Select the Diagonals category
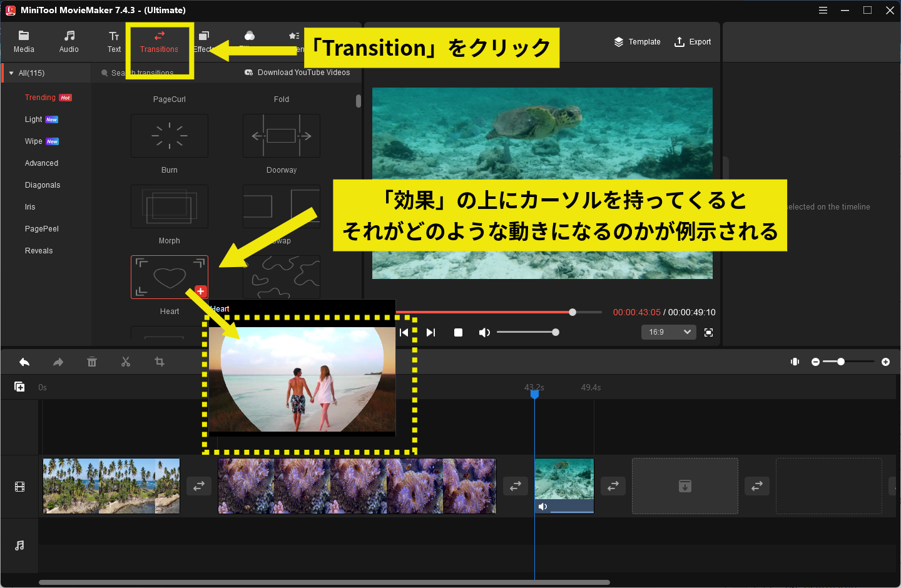Viewport: 901px width, 588px height. point(43,185)
